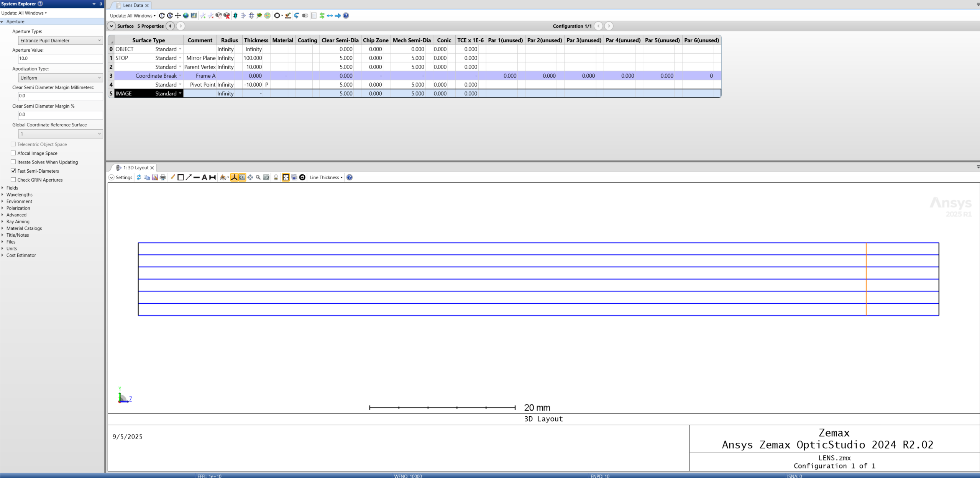
Task: Refresh the 3D Layout with blue arrows icon
Action: coord(139,177)
